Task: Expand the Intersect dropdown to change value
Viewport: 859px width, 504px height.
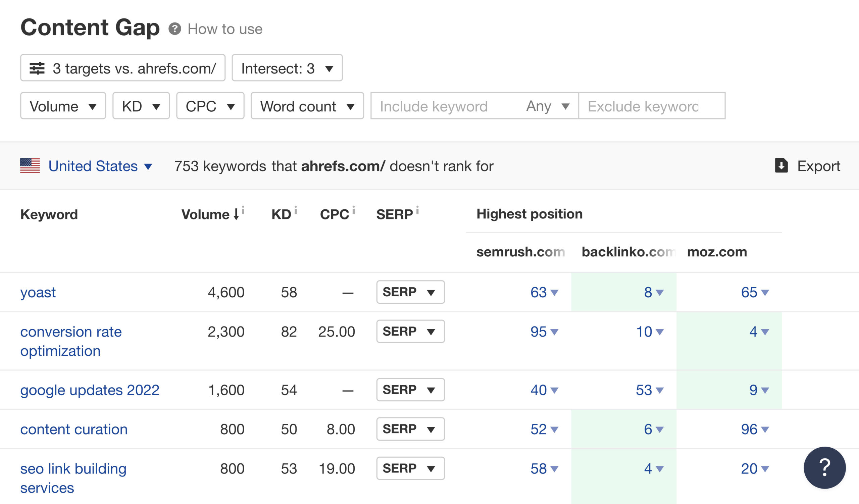Action: coord(287,68)
